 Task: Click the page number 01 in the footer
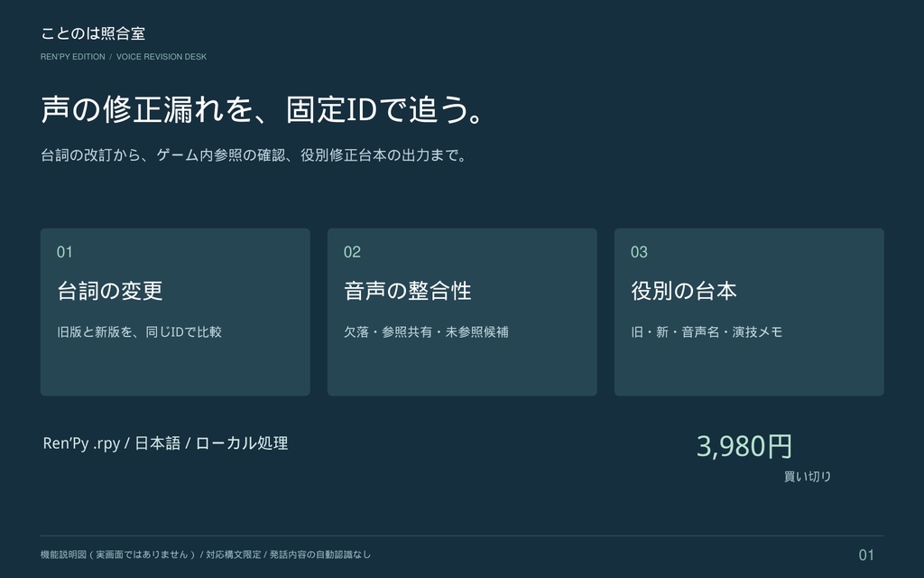tap(866, 555)
